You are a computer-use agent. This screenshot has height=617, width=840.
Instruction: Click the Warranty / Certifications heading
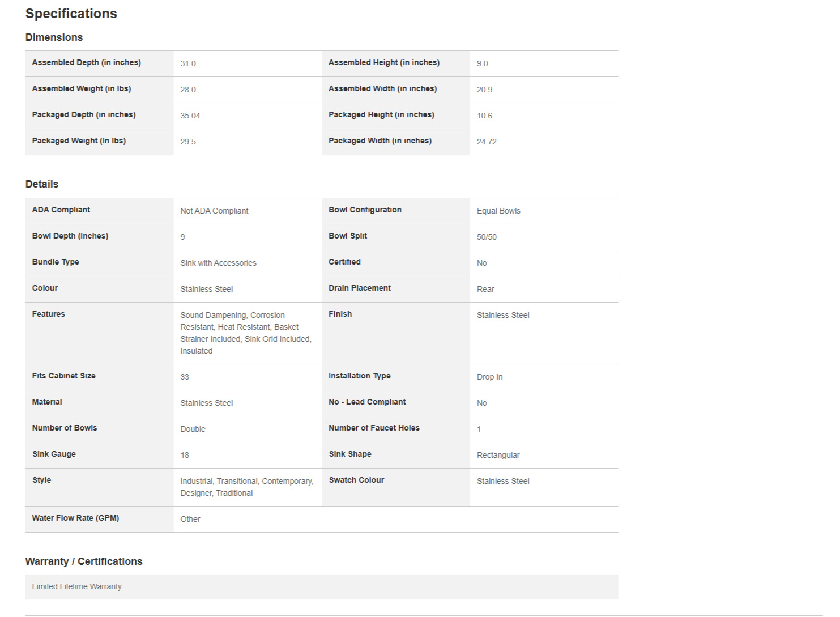point(84,561)
